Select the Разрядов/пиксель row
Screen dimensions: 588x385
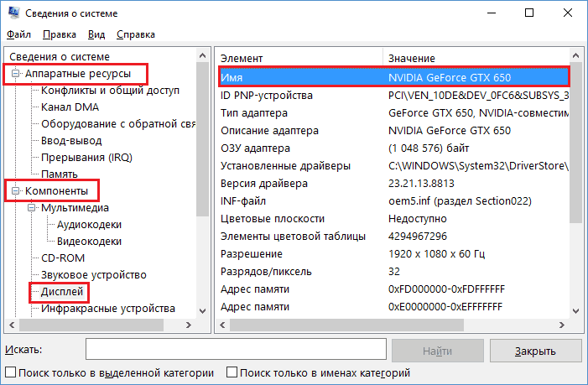[x=393, y=272]
